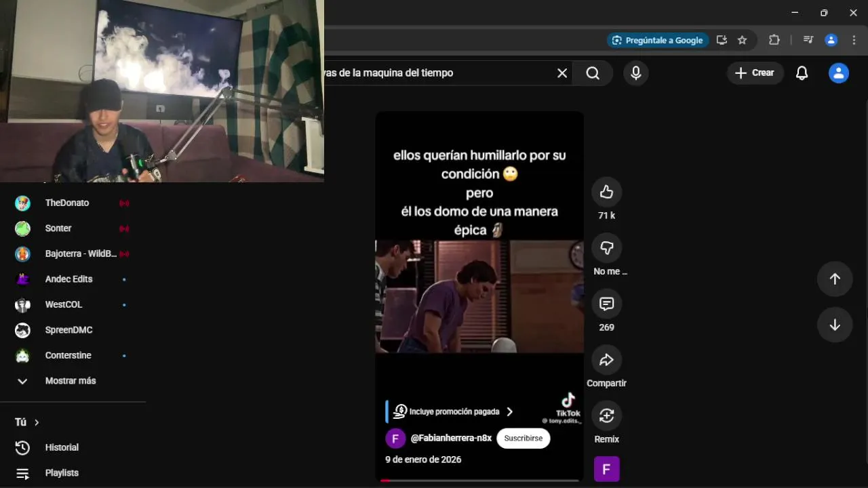The height and width of the screenshot is (488, 868).
Task: Open Chrome media controls icon
Action: pyautogui.click(x=808, y=40)
